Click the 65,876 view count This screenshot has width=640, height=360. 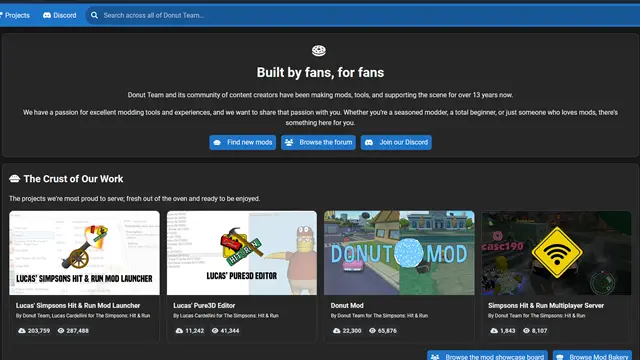point(387,331)
